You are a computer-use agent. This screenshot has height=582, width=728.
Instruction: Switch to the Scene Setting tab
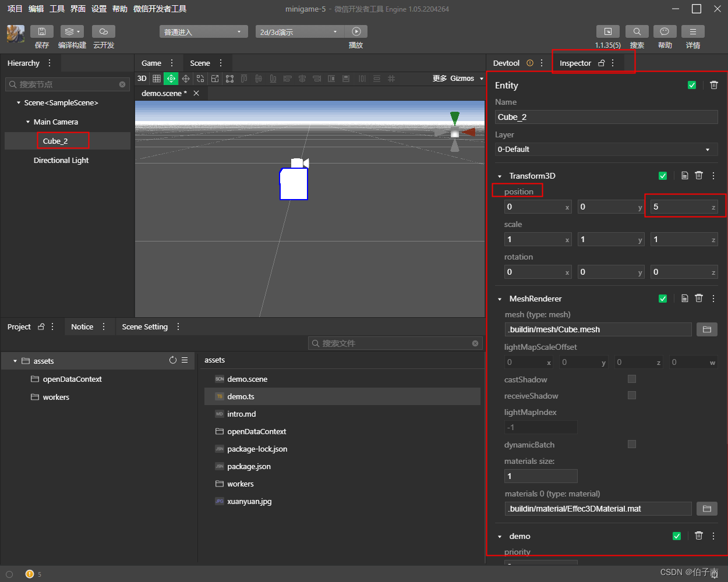pos(145,327)
